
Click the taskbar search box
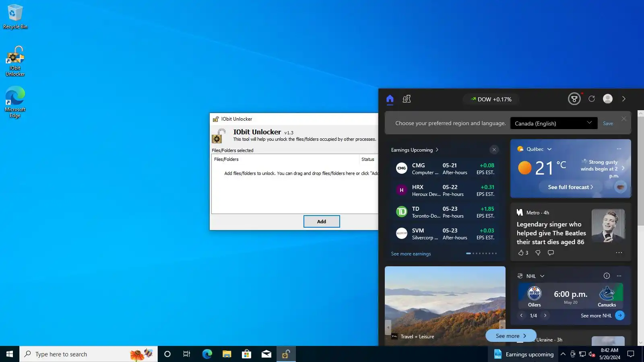tap(89, 354)
